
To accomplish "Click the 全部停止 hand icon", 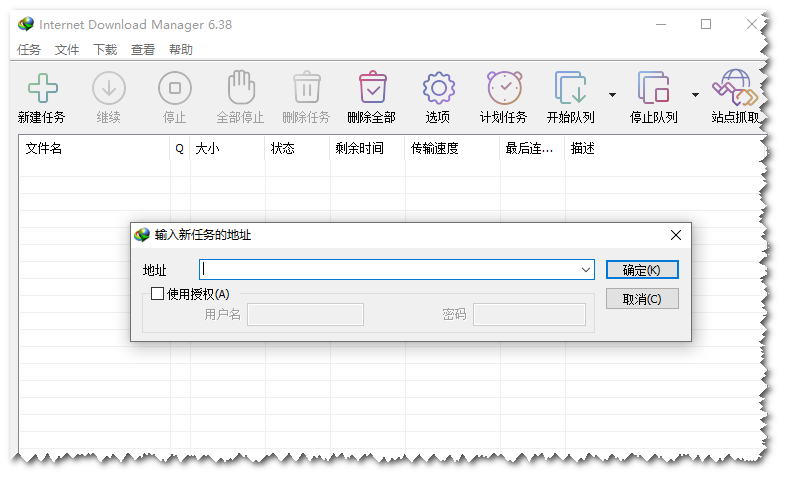I will click(241, 87).
